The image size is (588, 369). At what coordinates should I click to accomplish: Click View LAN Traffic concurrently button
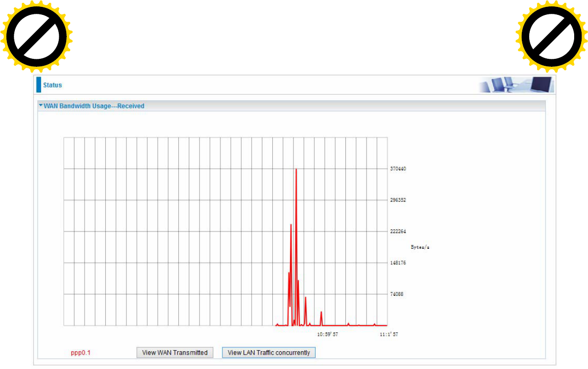tap(268, 353)
